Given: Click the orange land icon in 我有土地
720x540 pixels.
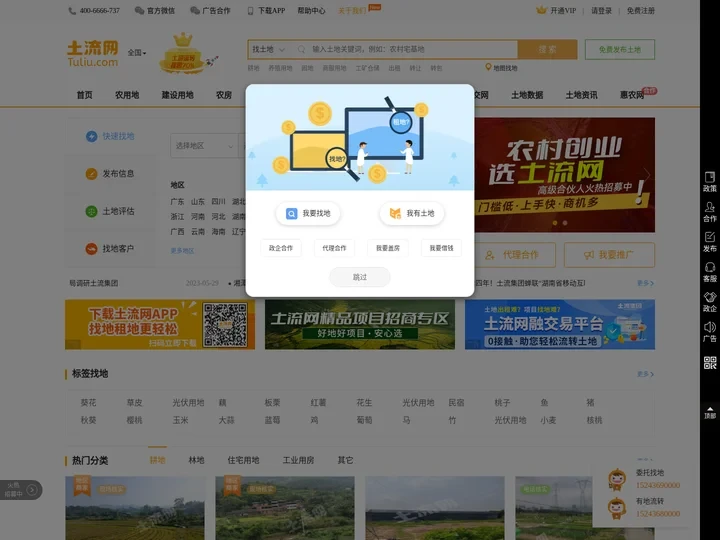Looking at the screenshot, I should pyautogui.click(x=395, y=213).
